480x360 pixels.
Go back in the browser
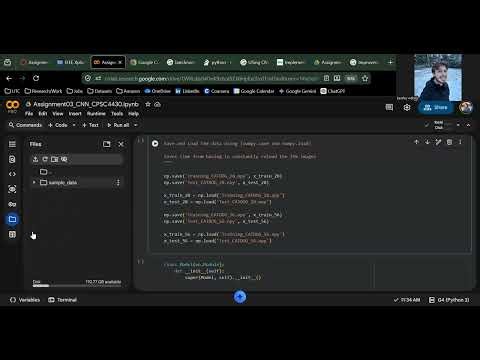[x=9, y=78]
